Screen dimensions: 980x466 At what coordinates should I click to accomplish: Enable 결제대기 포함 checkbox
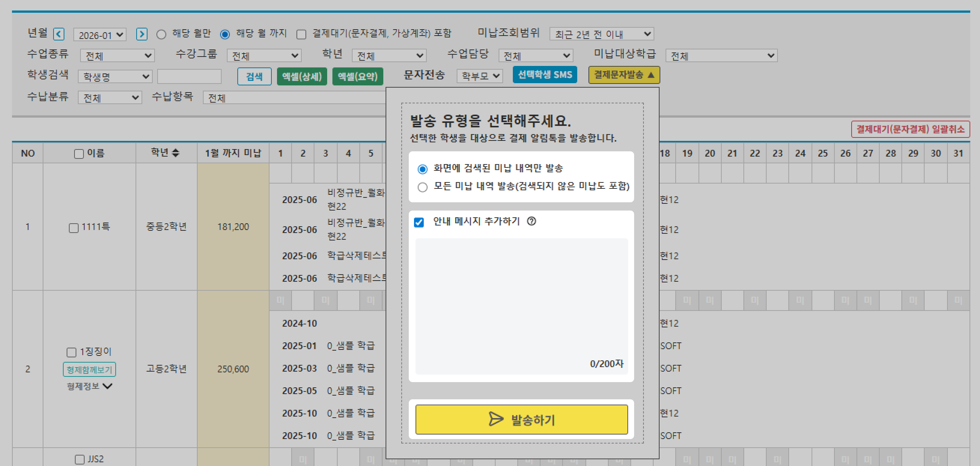pyautogui.click(x=301, y=34)
